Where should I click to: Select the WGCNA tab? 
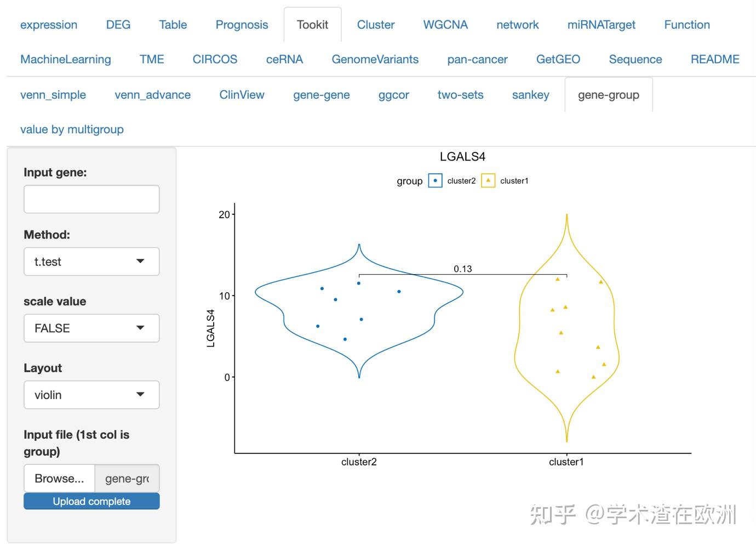[x=445, y=25]
